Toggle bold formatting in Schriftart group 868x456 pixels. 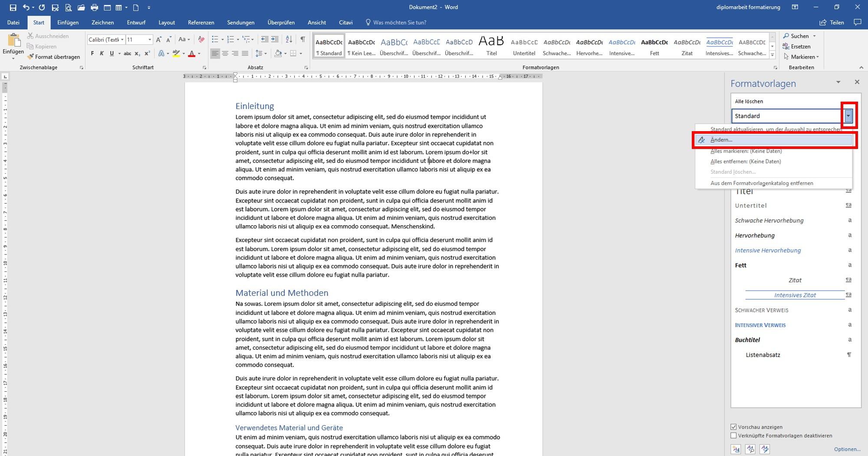[92, 53]
